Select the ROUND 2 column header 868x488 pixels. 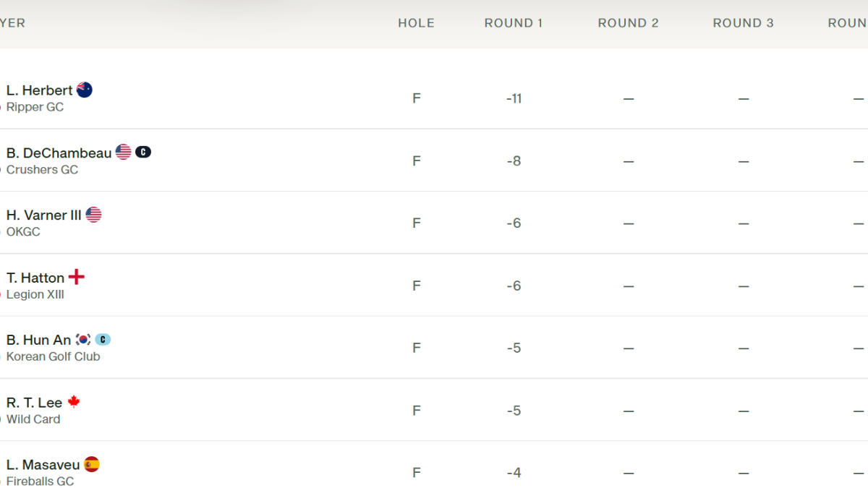[x=629, y=23]
